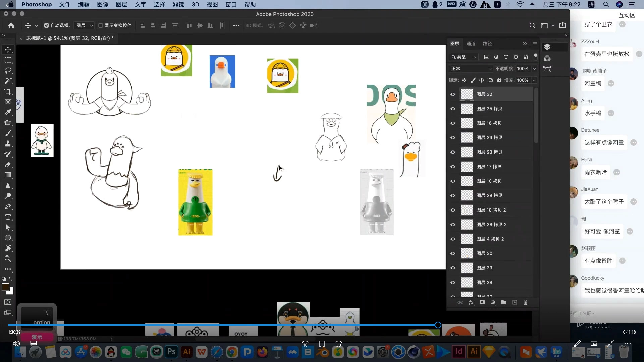Viewport: 644px width, 362px height.
Task: Switch to the 通道 tab
Action: (x=471, y=44)
